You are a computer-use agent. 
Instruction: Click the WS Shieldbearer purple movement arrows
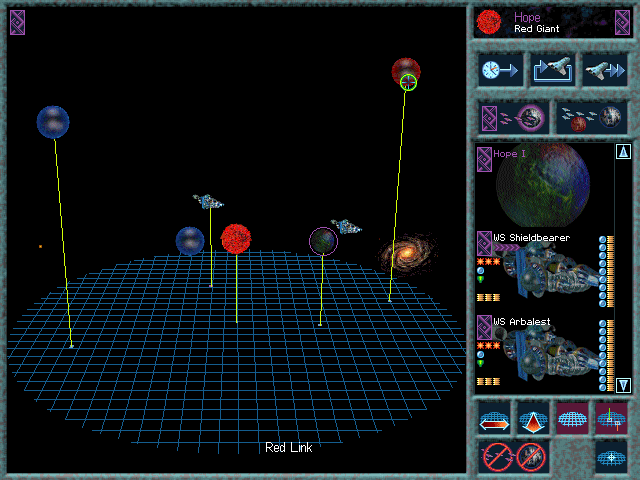[x=507, y=247]
